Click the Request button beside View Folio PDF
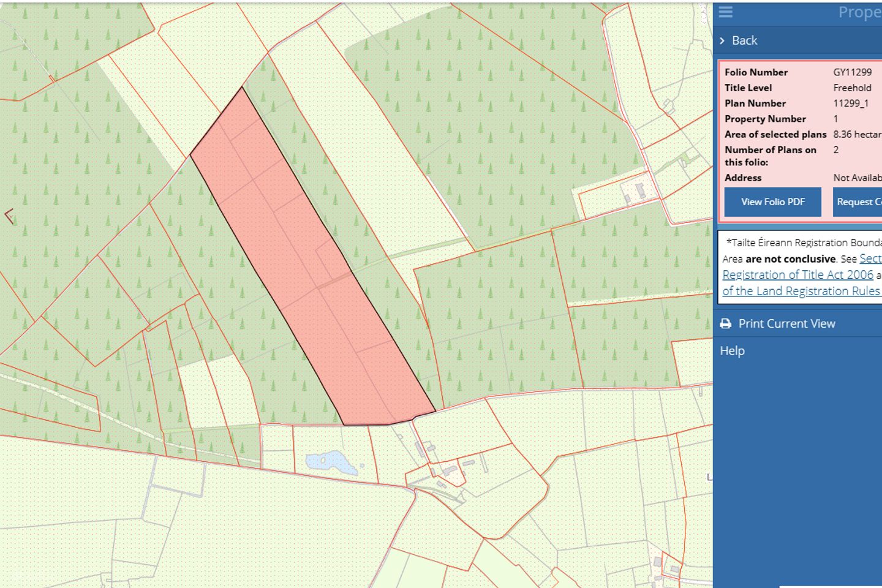 (858, 202)
